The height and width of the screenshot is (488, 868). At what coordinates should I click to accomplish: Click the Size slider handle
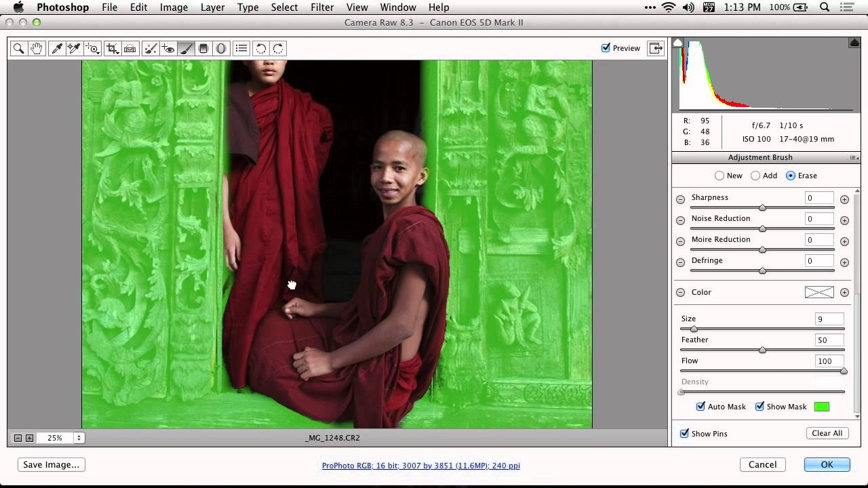[x=694, y=329]
